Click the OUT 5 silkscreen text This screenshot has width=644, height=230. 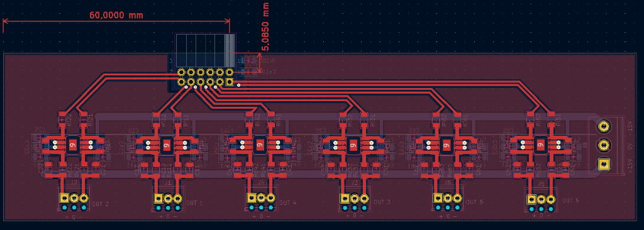coord(570,200)
